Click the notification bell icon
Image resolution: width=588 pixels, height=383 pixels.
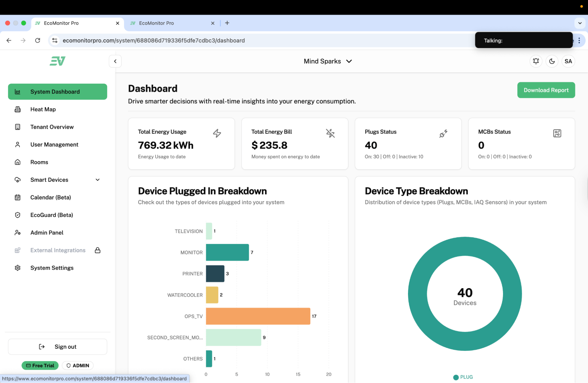[536, 61]
